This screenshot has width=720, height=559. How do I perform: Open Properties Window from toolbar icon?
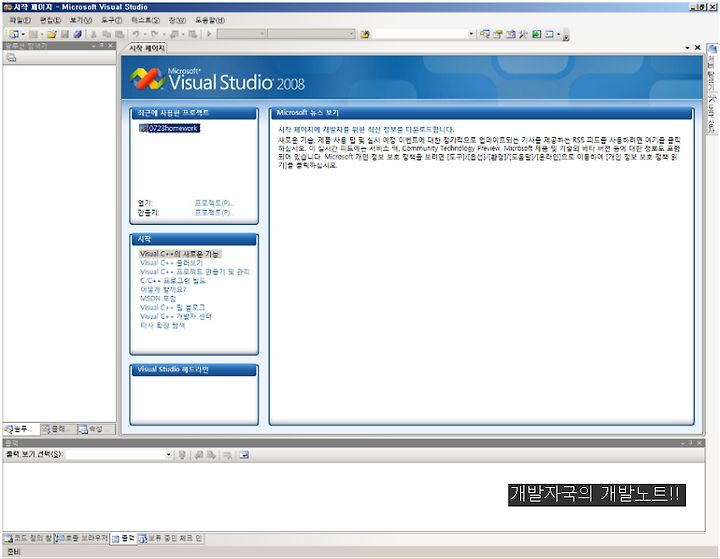coord(498,34)
